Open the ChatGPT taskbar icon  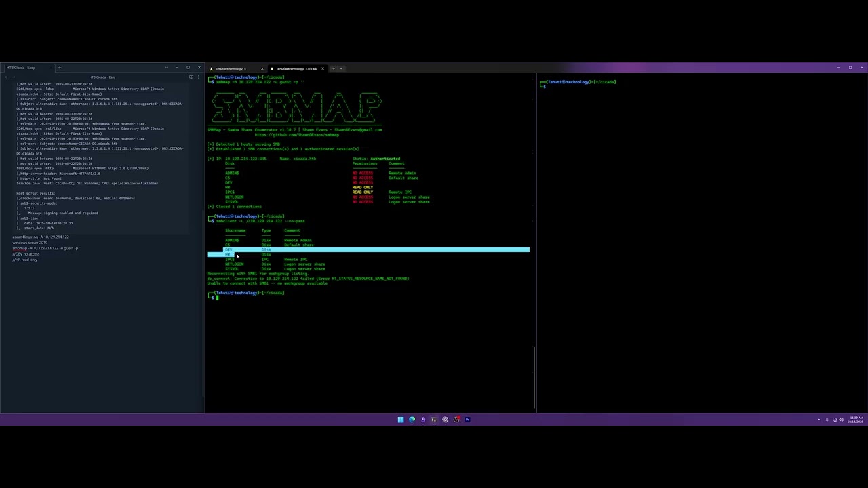pos(445,420)
